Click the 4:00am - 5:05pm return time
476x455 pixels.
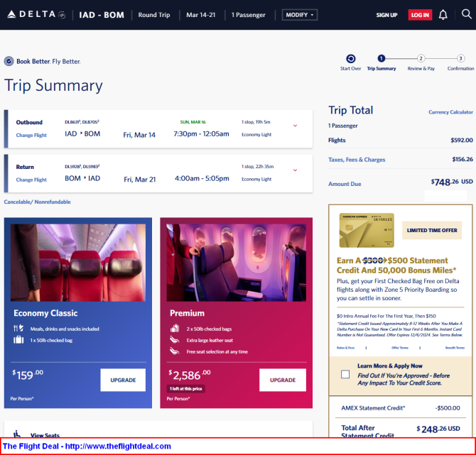point(202,178)
